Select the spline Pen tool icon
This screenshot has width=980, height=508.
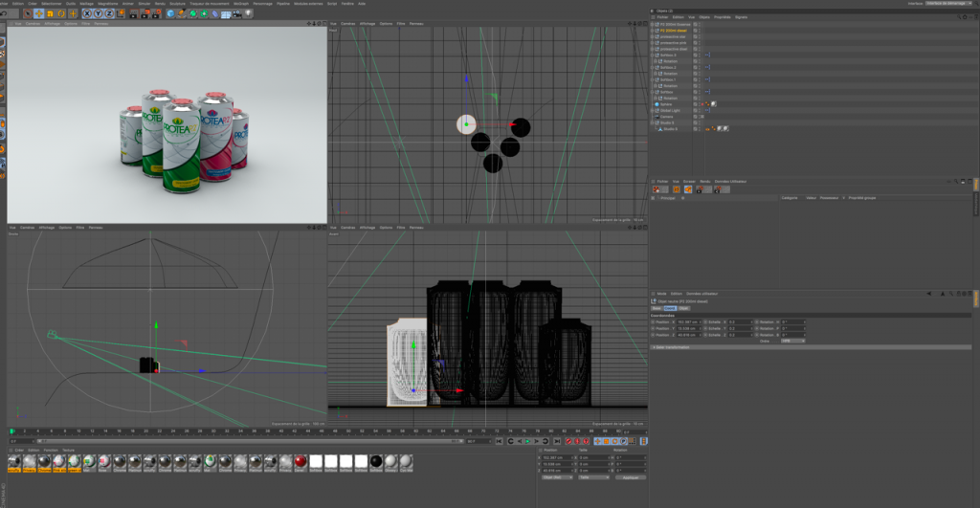[x=182, y=13]
